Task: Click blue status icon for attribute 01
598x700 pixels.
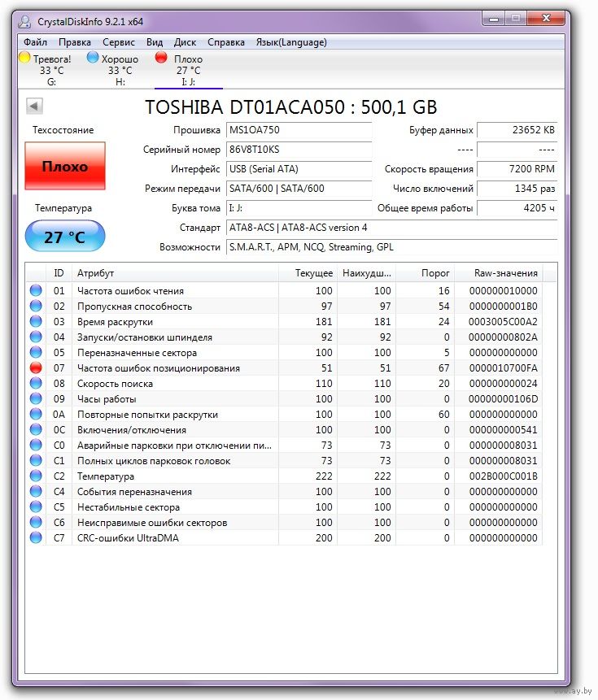Action: click(x=36, y=290)
